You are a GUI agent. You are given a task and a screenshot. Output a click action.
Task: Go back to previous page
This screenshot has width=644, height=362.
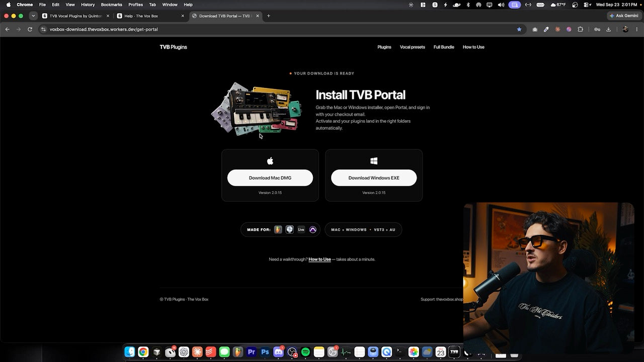[7, 30]
